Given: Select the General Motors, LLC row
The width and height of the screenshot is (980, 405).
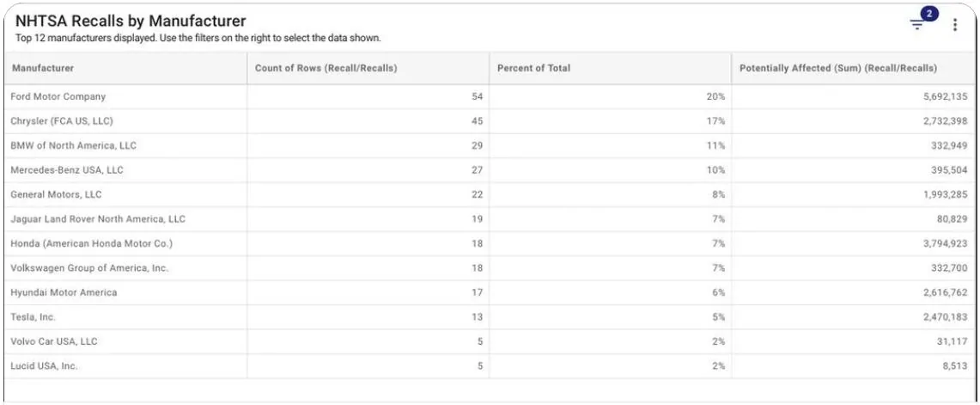Looking at the screenshot, I should click(x=56, y=194).
